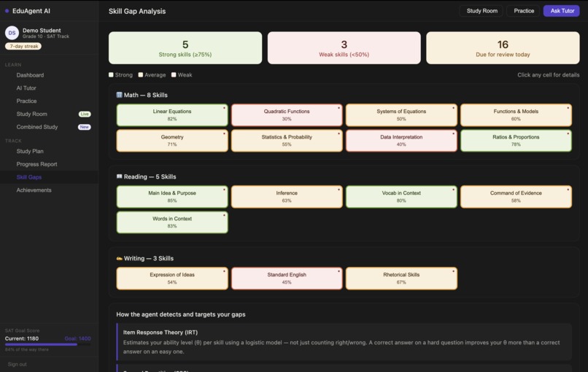The image size is (588, 372).
Task: Select Combined Study in the sidebar
Action: click(x=37, y=127)
